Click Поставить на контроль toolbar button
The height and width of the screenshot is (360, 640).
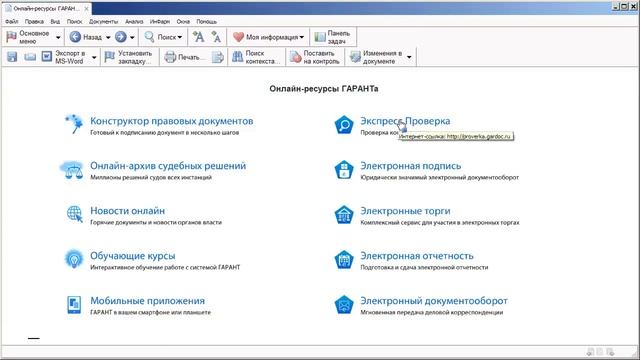[315, 57]
